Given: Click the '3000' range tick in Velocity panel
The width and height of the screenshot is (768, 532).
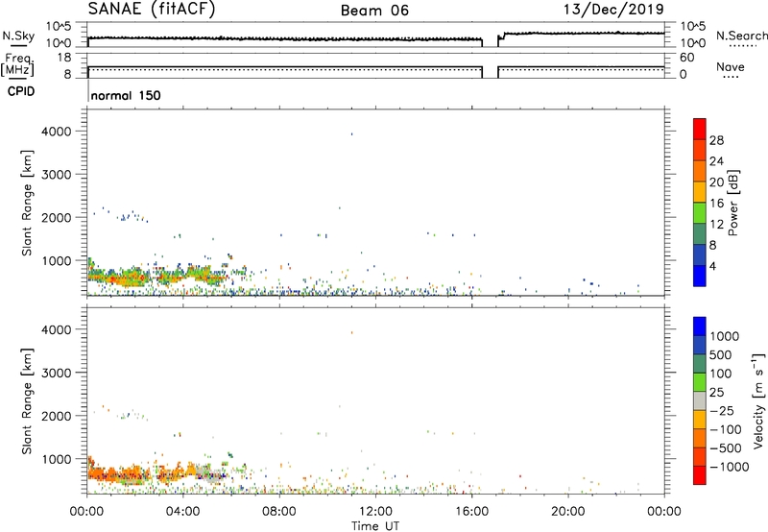Looking at the screenshot, I should (x=57, y=373).
